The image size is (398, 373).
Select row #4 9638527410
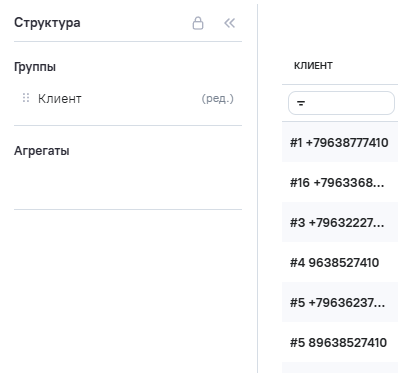click(x=340, y=263)
